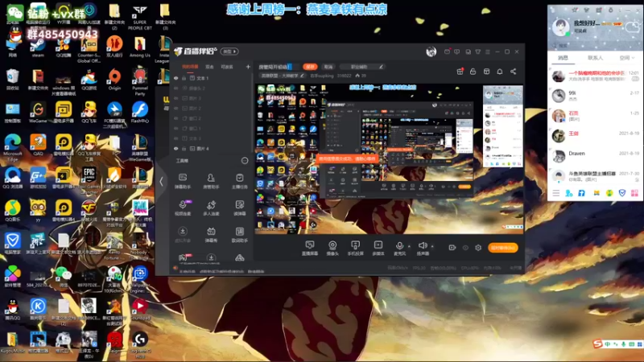Add 直播屏幕 screen capture source
This screenshot has height=362, width=644.
click(310, 249)
